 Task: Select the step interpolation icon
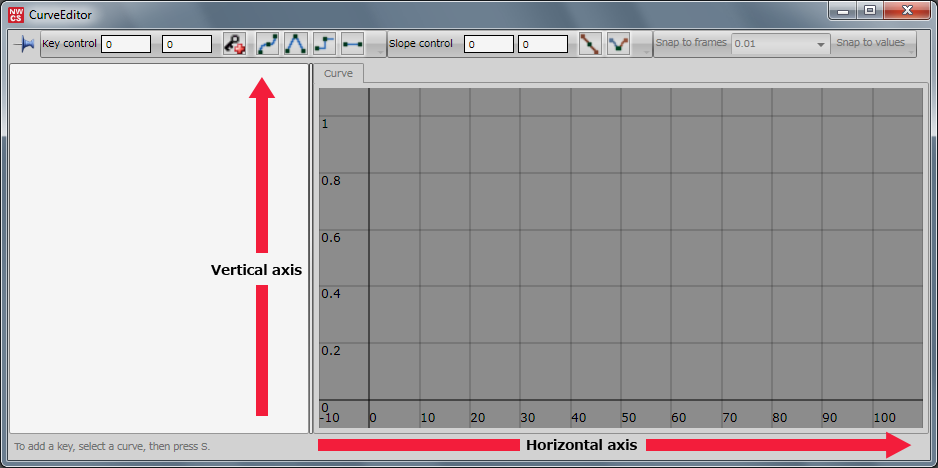(x=324, y=44)
